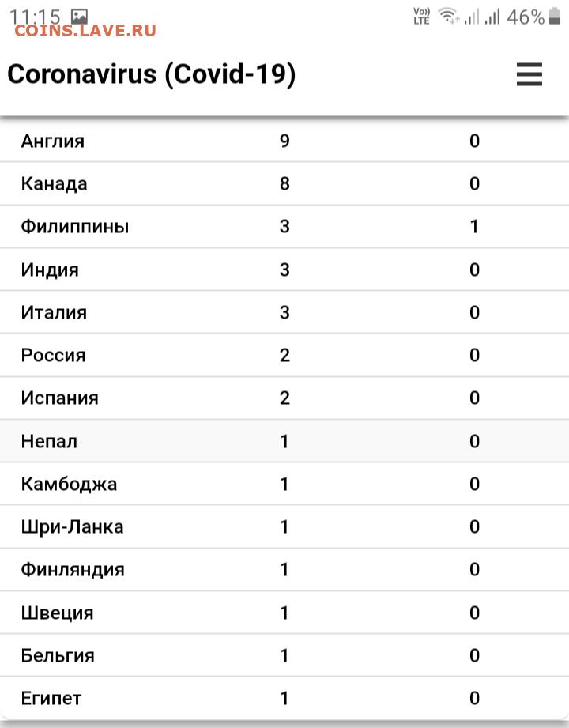Select the highlighted Непал row
Image resolution: width=569 pixels, height=728 pixels.
284,441
